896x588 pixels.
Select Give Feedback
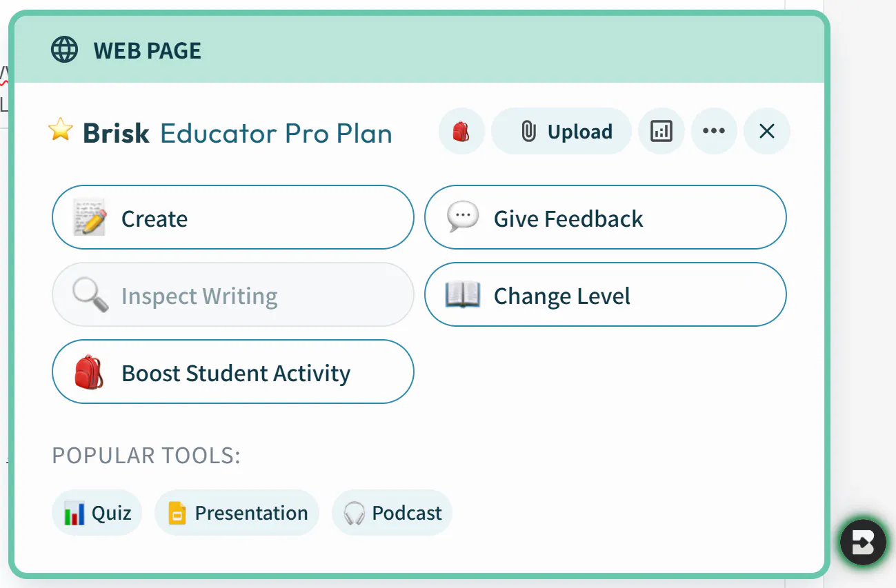pyautogui.click(x=605, y=217)
